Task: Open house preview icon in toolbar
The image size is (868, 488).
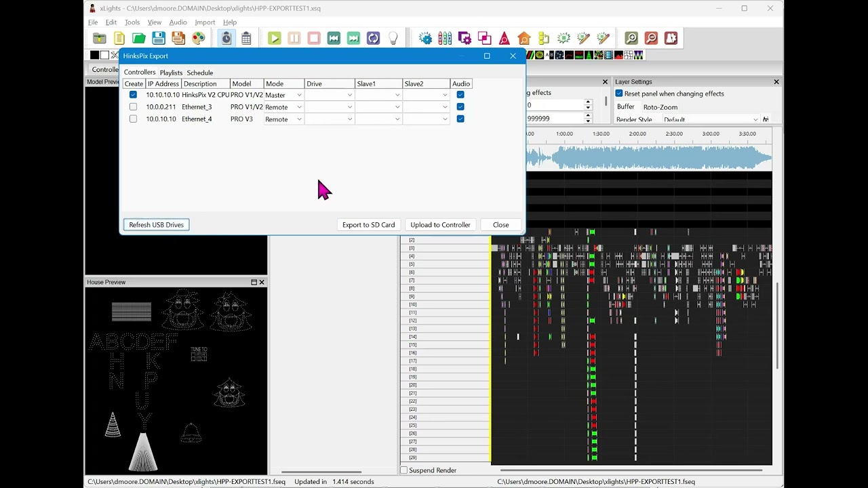Action: pos(524,39)
